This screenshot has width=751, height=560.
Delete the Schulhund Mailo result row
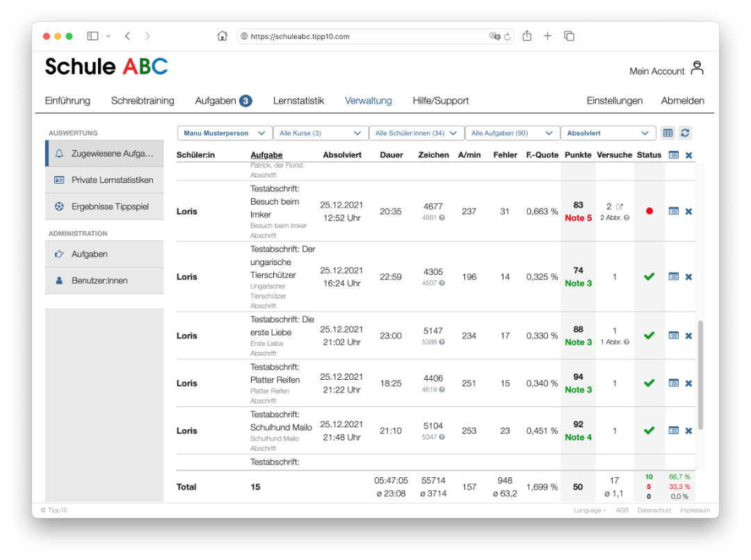[688, 431]
